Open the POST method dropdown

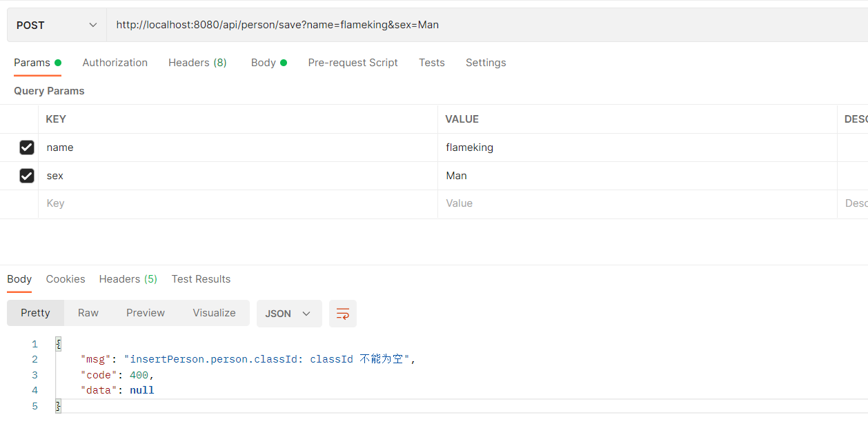pyautogui.click(x=57, y=25)
